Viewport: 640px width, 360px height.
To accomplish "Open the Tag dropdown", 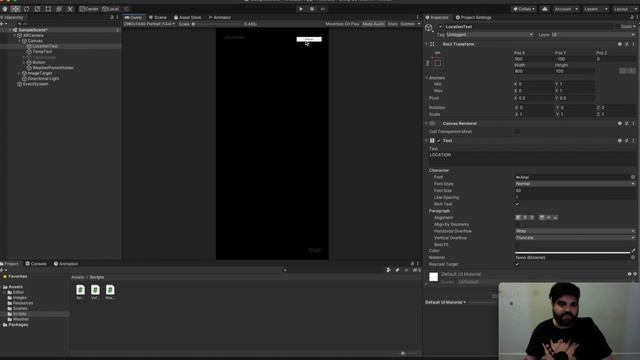I will click(490, 35).
